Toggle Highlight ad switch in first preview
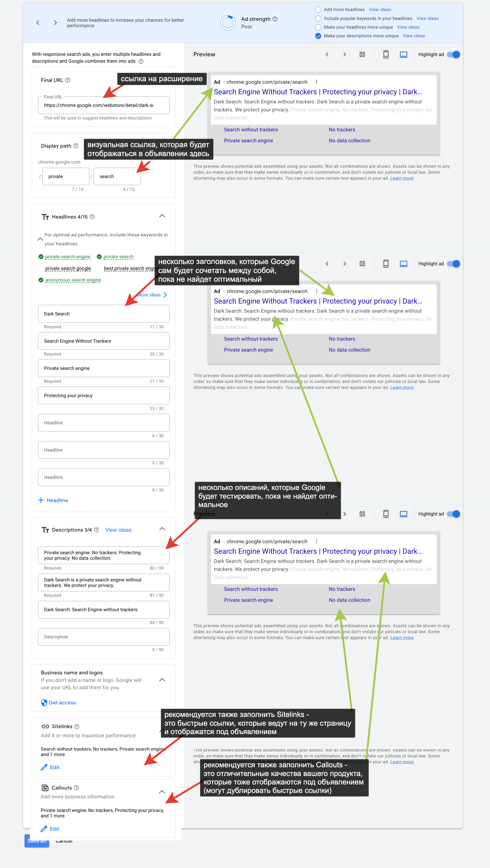This screenshot has height=868, width=490. (454, 55)
